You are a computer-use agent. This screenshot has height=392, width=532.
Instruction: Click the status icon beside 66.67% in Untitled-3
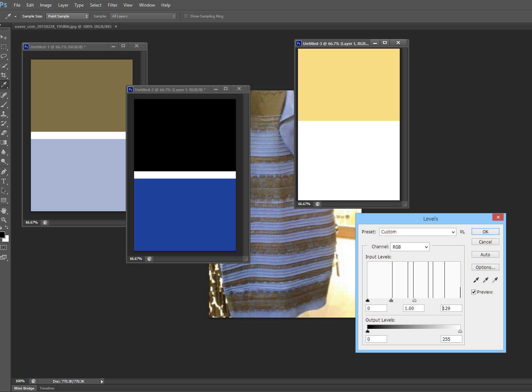coord(318,204)
